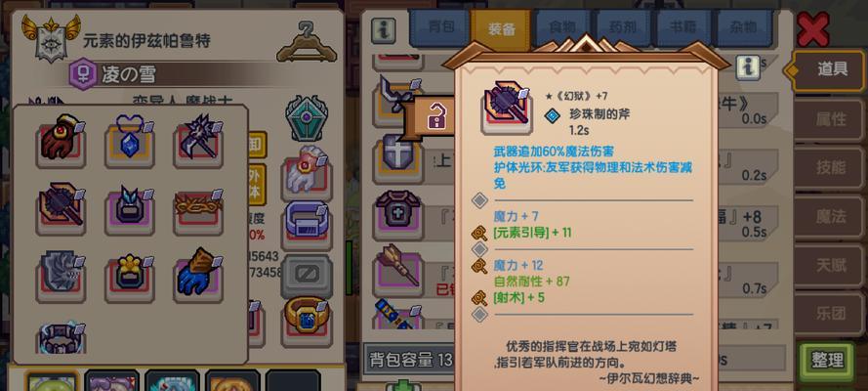Open the info button beside tabs
Viewport: 868px width, 391px height.
[383, 30]
